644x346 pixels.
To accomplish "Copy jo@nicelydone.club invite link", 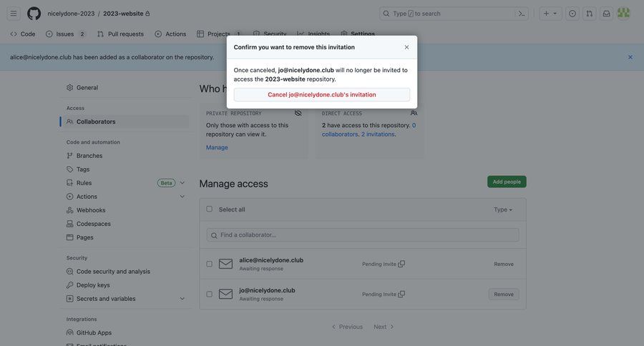I will [401, 294].
